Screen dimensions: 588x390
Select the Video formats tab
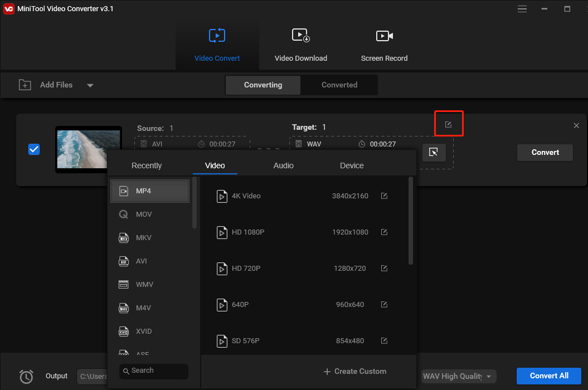(215, 165)
